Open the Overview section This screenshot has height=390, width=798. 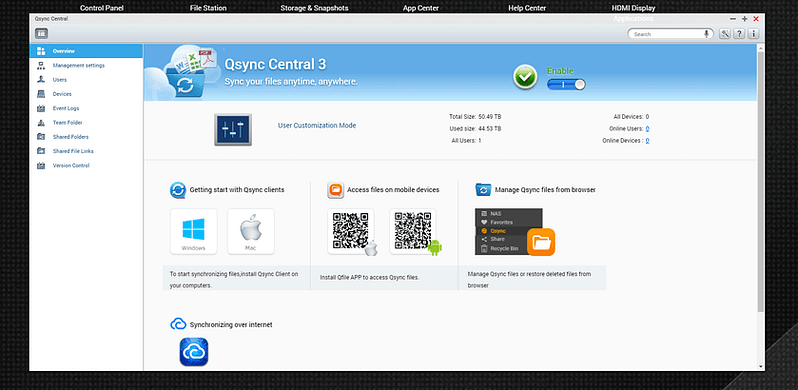tap(86, 51)
